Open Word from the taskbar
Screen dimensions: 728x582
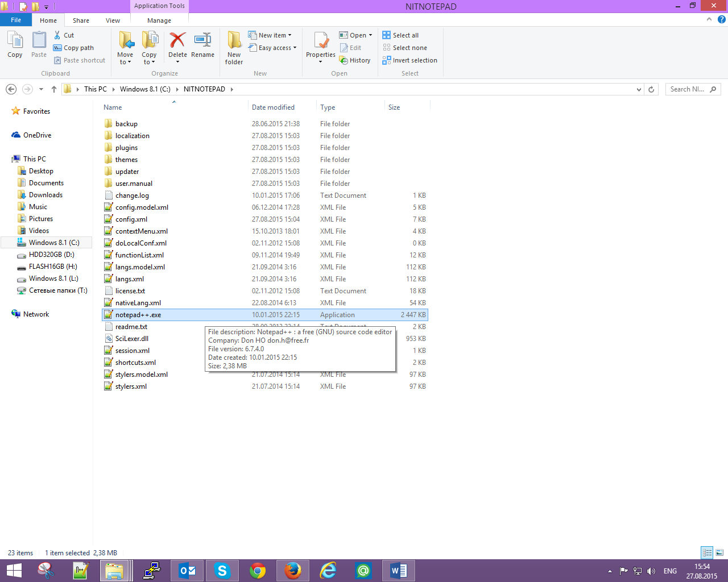click(x=399, y=571)
